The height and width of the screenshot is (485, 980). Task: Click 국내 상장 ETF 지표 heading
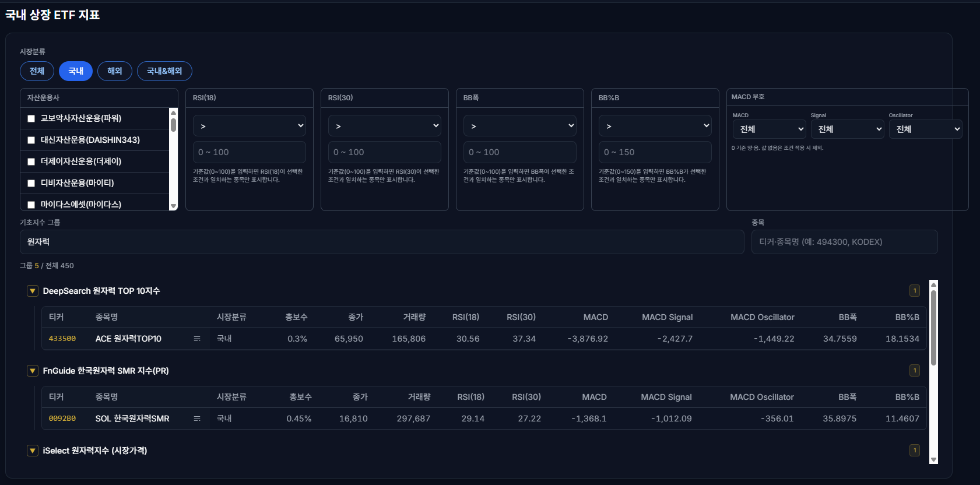pos(52,15)
